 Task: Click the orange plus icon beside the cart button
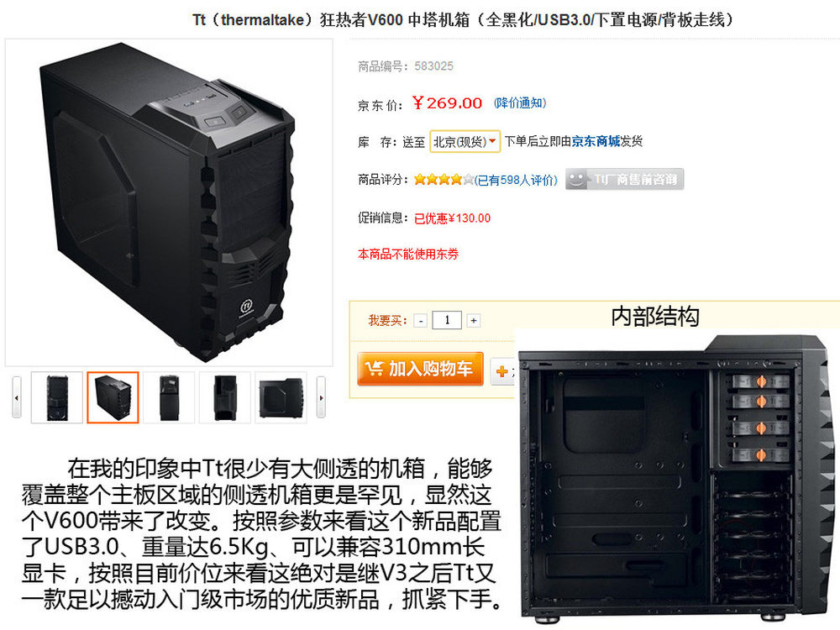(502, 371)
